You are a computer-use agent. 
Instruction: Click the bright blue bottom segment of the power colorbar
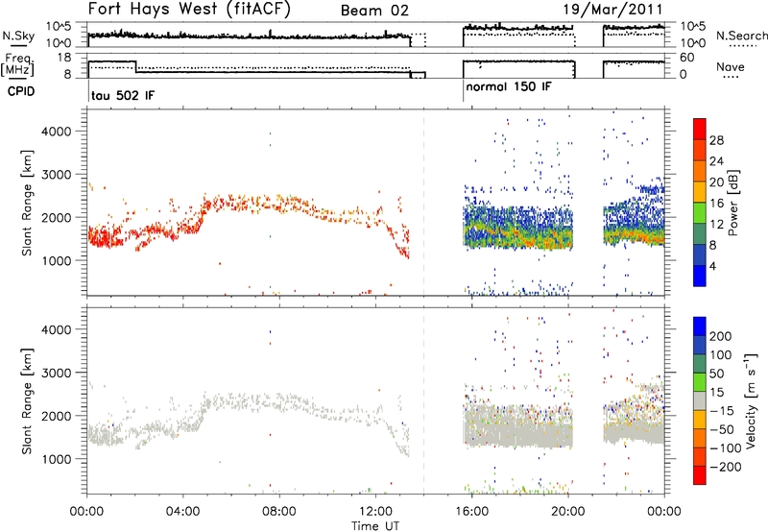[700, 276]
